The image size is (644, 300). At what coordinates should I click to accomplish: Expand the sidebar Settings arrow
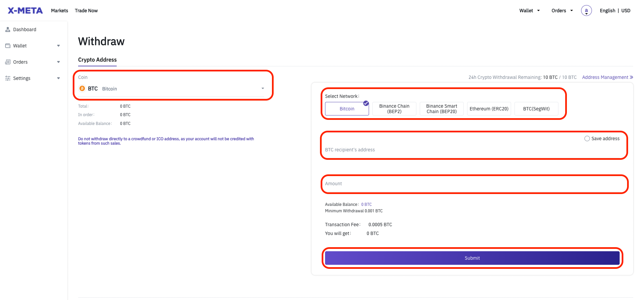click(59, 78)
